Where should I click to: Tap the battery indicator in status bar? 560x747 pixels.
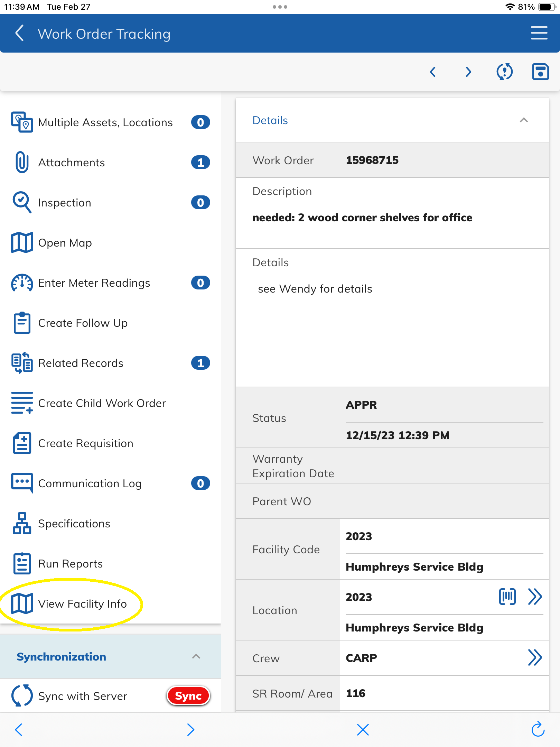(547, 7)
